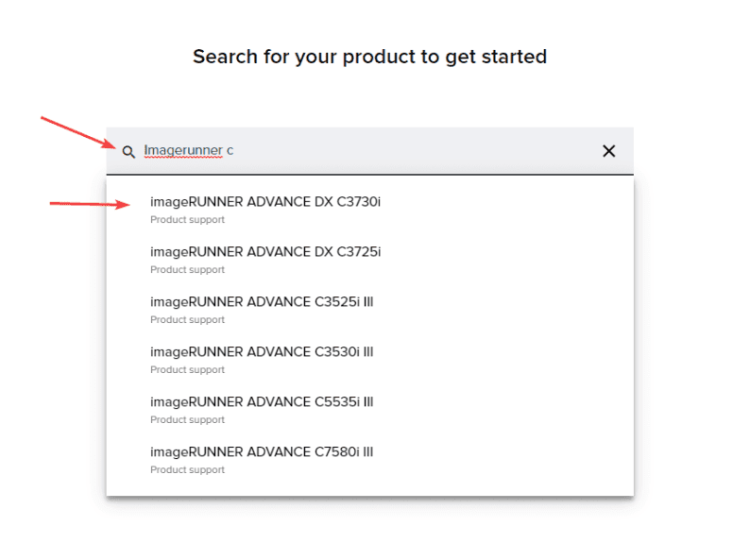Click "Product support" under DX C3730i
This screenshot has width=733, height=560.
(x=187, y=220)
